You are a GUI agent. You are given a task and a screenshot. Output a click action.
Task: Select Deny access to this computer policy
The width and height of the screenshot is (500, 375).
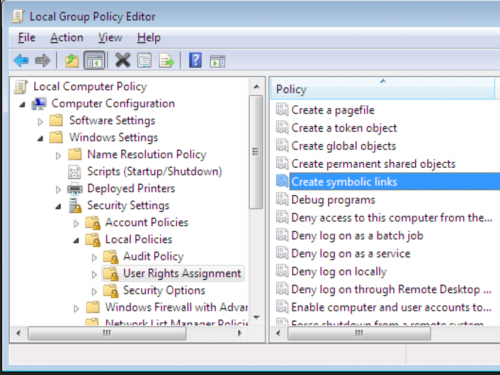tap(392, 218)
